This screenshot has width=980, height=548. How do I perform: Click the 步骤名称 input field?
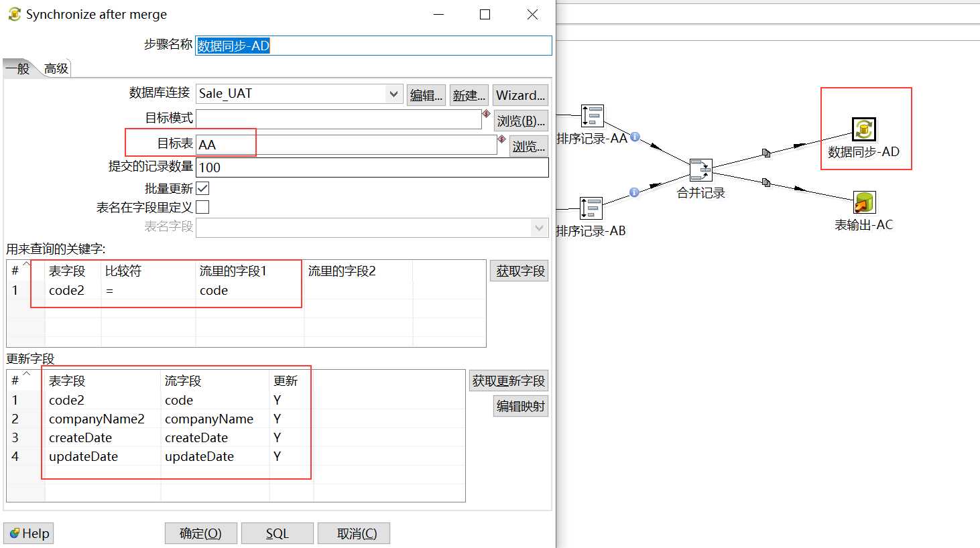[x=373, y=46]
